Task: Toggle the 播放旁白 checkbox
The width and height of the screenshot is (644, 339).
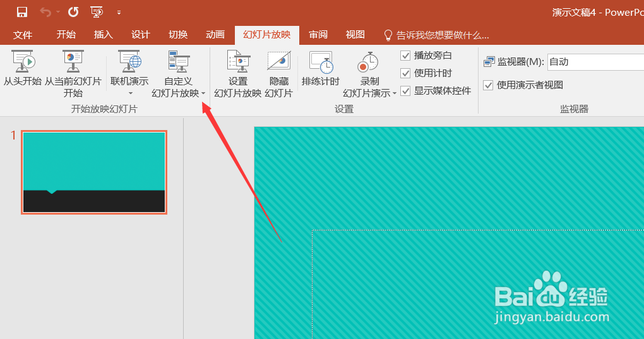Action: [x=405, y=56]
